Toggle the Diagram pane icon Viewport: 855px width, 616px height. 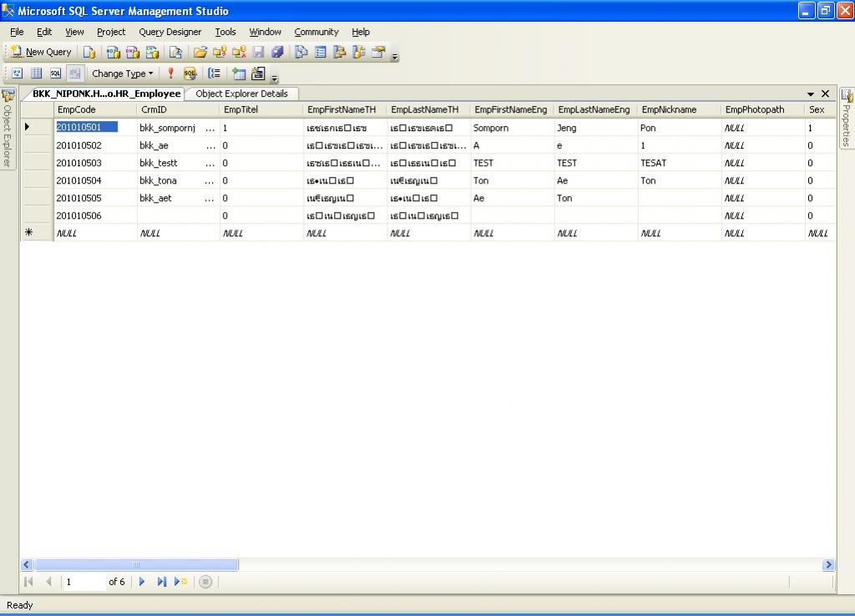[17, 73]
